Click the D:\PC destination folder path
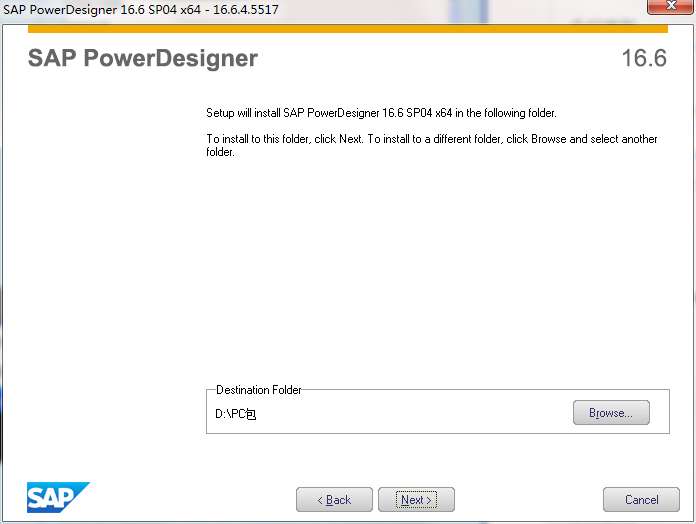 click(x=235, y=414)
